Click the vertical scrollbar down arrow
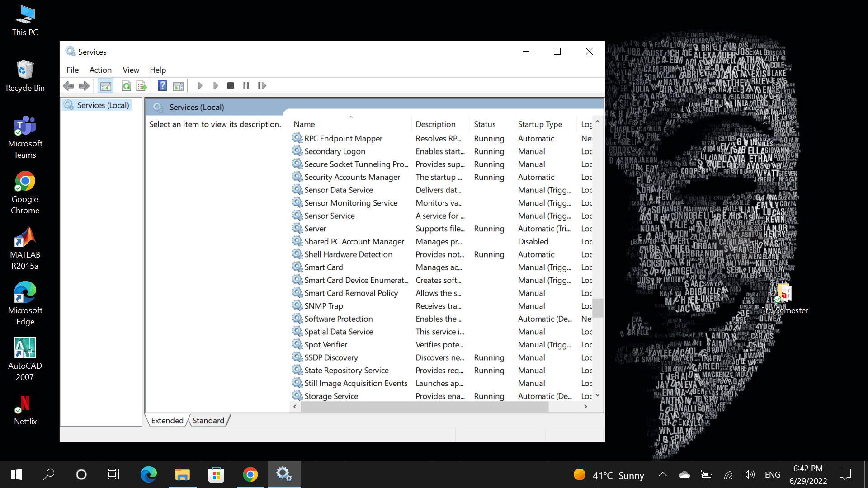 [x=597, y=395]
